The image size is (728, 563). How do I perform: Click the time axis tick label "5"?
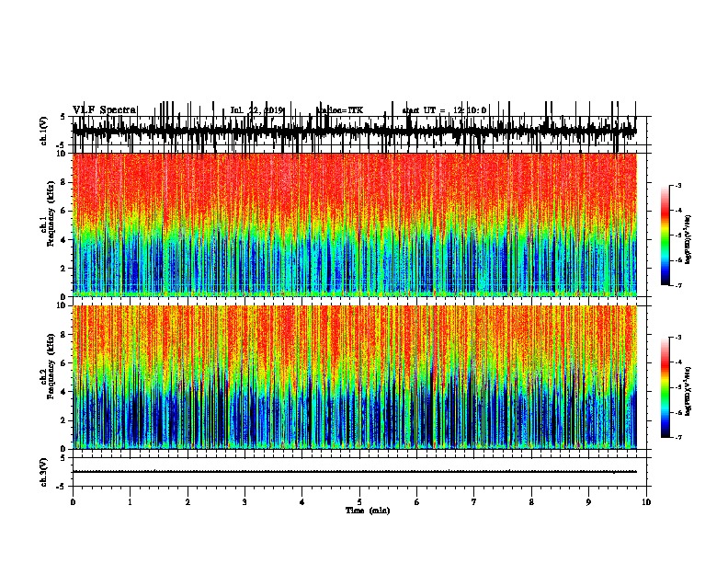[359, 502]
